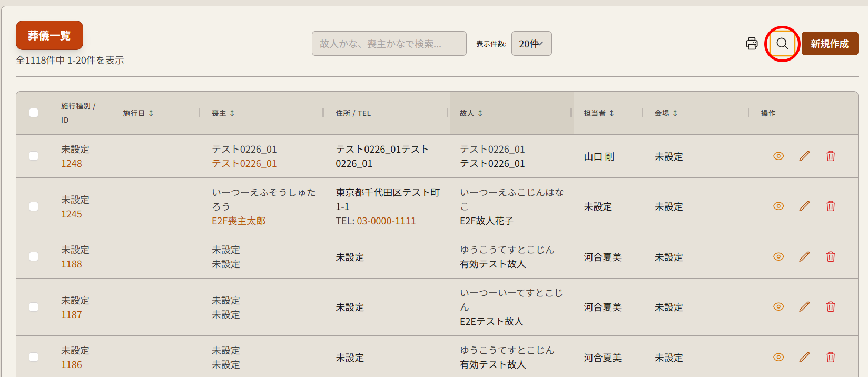The height and width of the screenshot is (377, 868).
Task: Sort table by 会場 header
Action: [x=666, y=113]
